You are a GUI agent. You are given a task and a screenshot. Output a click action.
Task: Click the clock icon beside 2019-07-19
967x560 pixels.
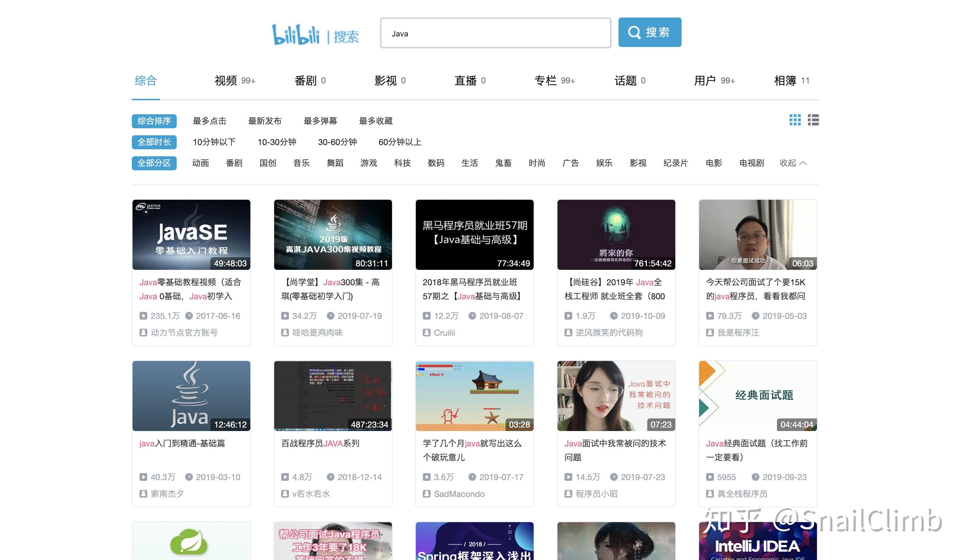[330, 316]
